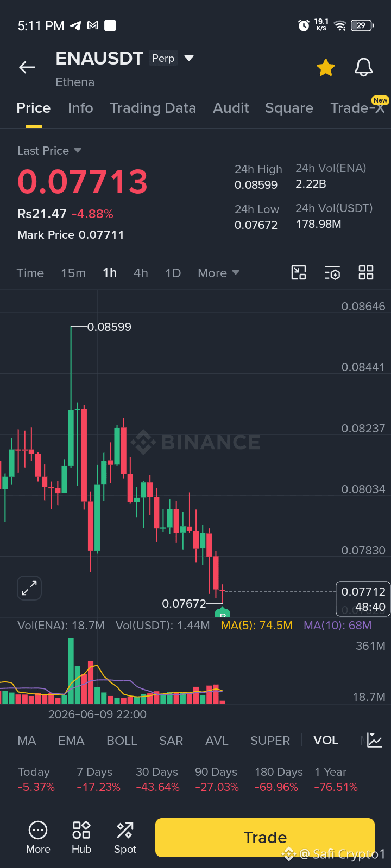Select the Perp contract badge

[163, 58]
